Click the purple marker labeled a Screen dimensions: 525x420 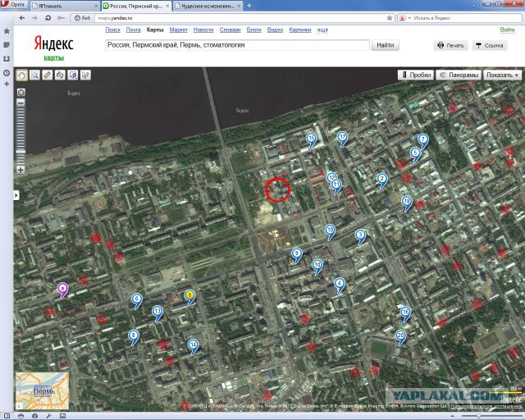[x=62, y=290]
